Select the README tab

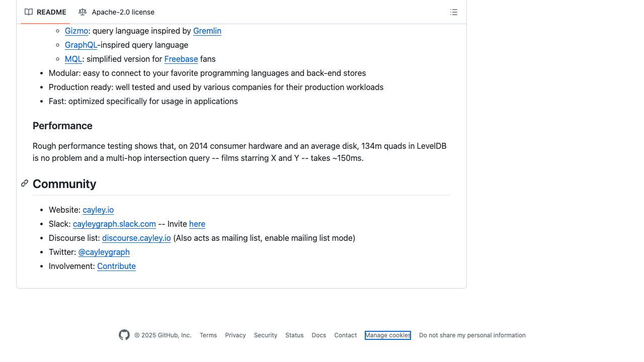click(46, 12)
